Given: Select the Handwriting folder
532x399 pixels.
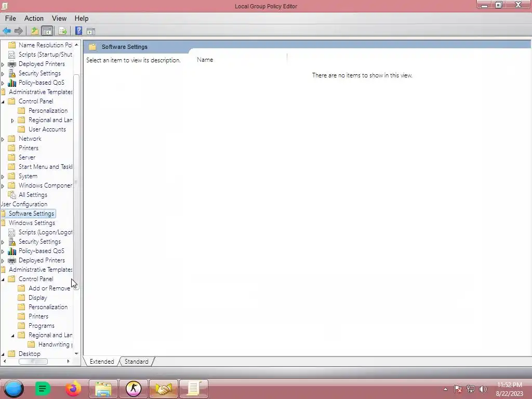Looking at the screenshot, I should 54,344.
